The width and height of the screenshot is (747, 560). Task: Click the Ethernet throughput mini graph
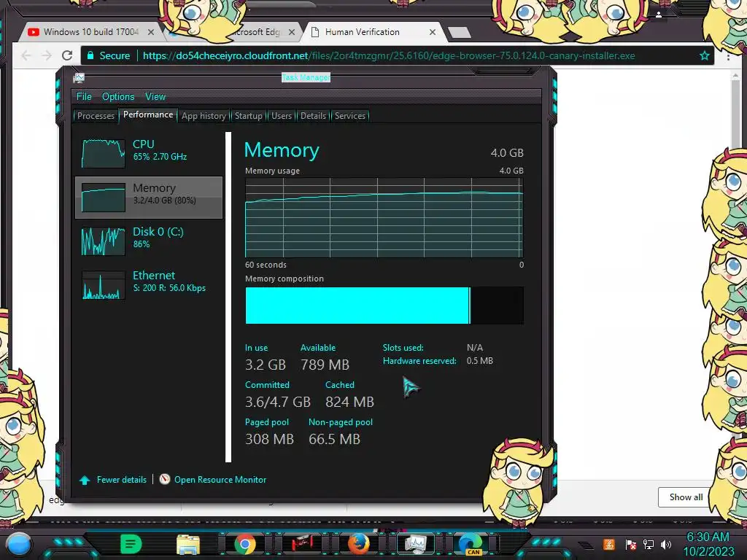(x=104, y=285)
